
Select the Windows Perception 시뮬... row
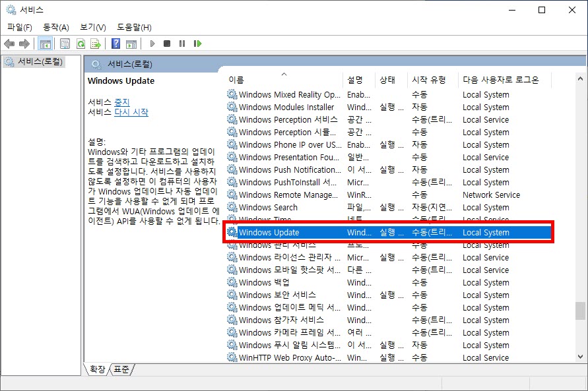pos(389,133)
